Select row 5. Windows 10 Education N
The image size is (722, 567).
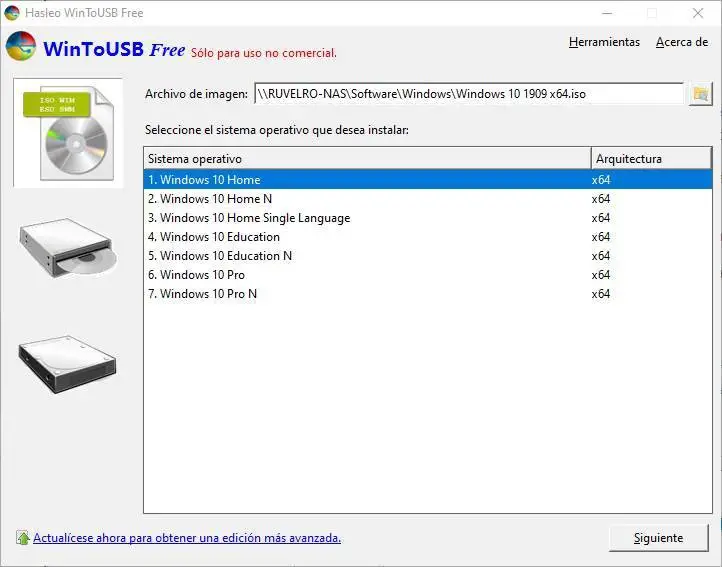(x=428, y=256)
